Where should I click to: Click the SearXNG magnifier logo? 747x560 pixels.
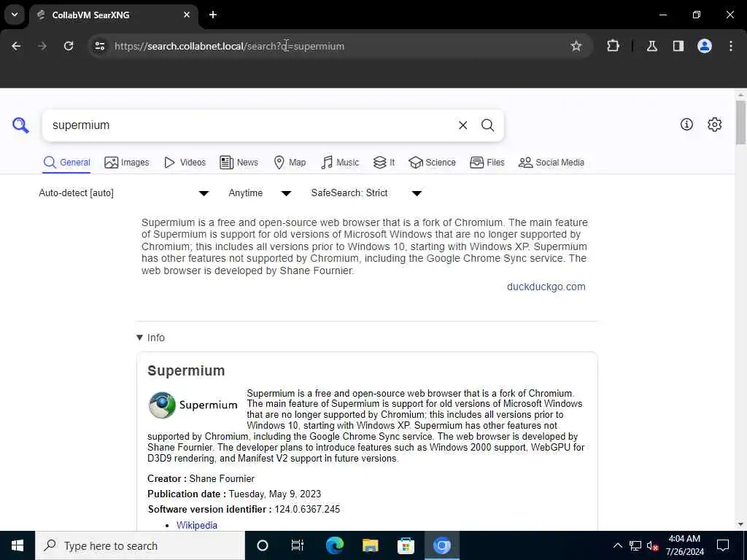[20, 125]
